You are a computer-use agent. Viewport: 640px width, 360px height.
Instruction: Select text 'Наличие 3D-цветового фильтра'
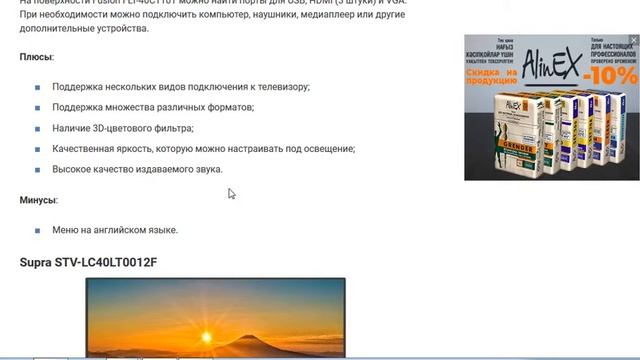pos(123,128)
